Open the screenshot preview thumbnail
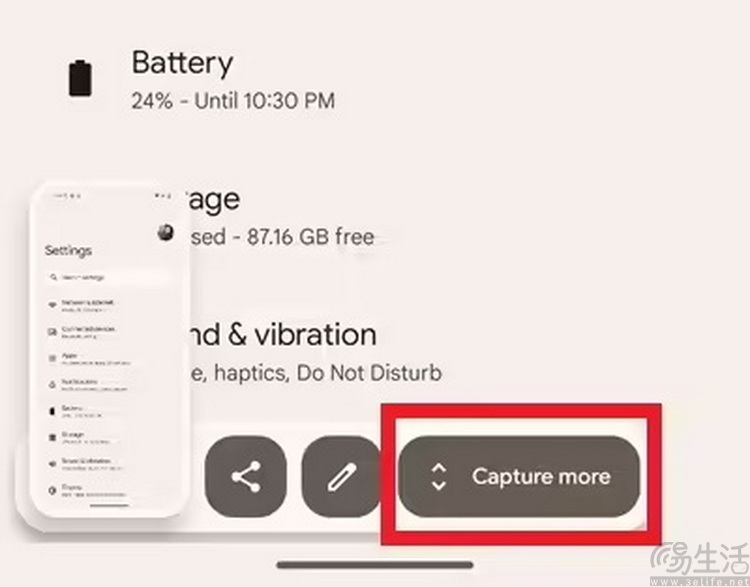The height and width of the screenshot is (587, 750). pos(109,349)
